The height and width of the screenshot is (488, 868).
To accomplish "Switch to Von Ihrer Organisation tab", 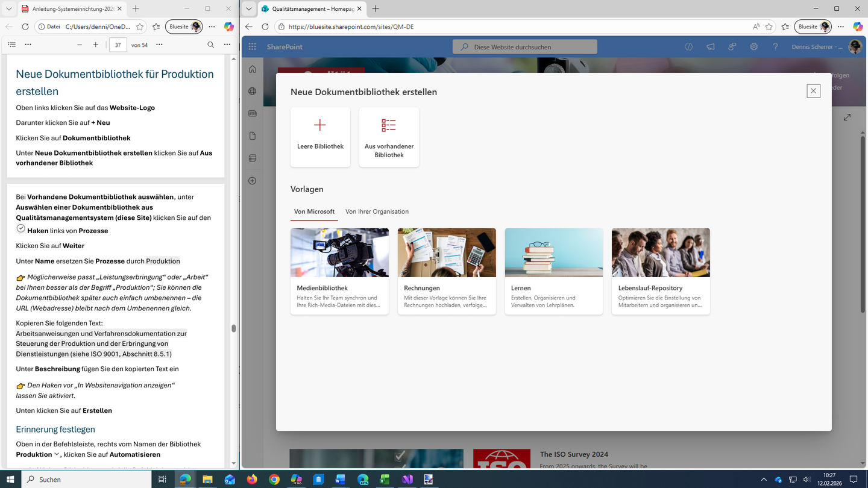I will coord(377,211).
